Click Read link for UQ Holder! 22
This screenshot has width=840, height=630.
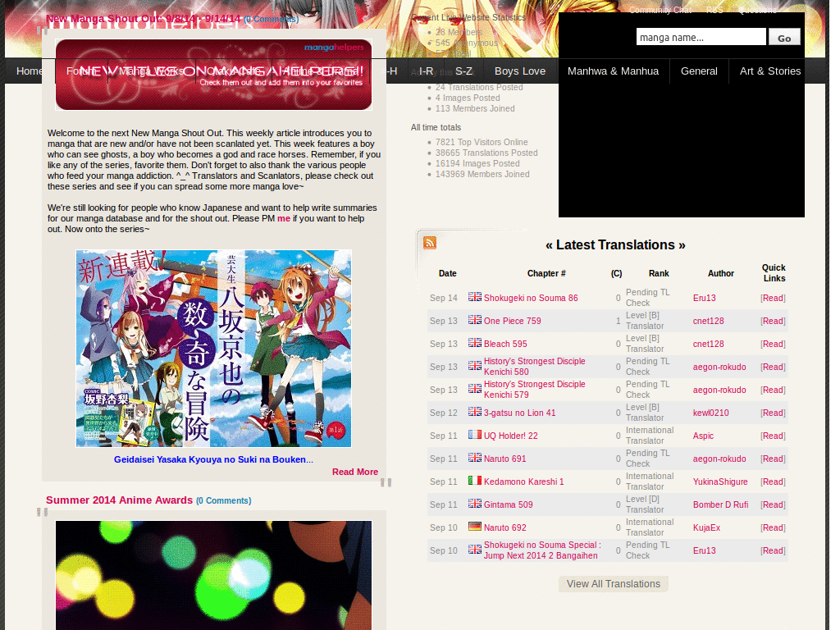[773, 436]
